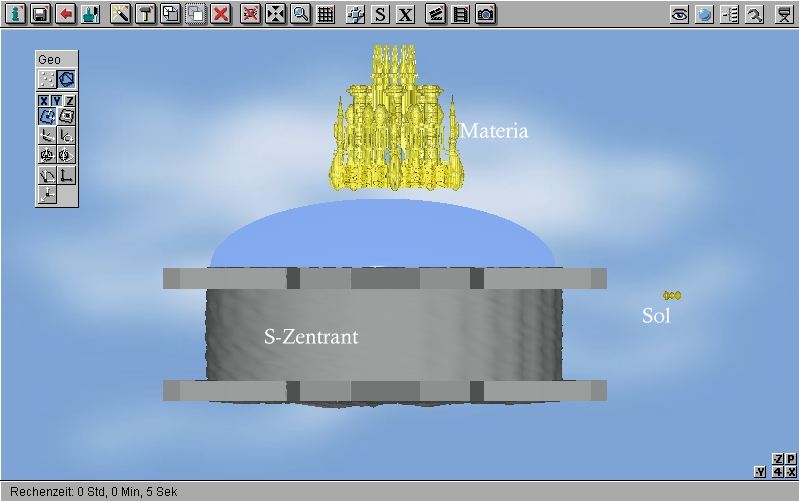The image size is (799, 501).
Task: Click the P view button bottom right
Action: [x=791, y=458]
